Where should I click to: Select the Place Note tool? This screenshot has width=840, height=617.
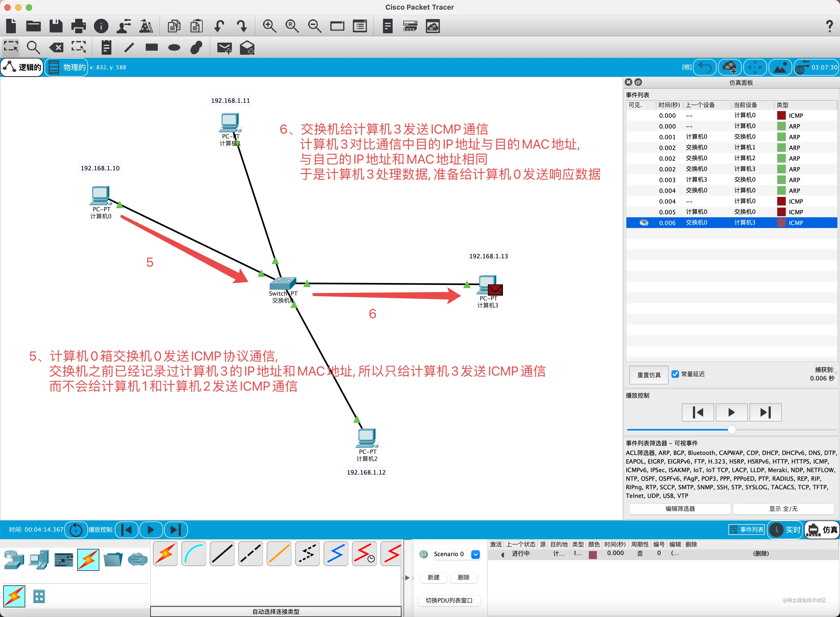[107, 47]
